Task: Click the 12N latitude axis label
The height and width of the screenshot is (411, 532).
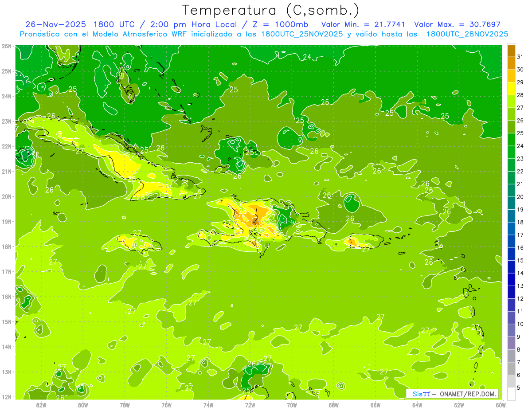Action: pos(6,397)
